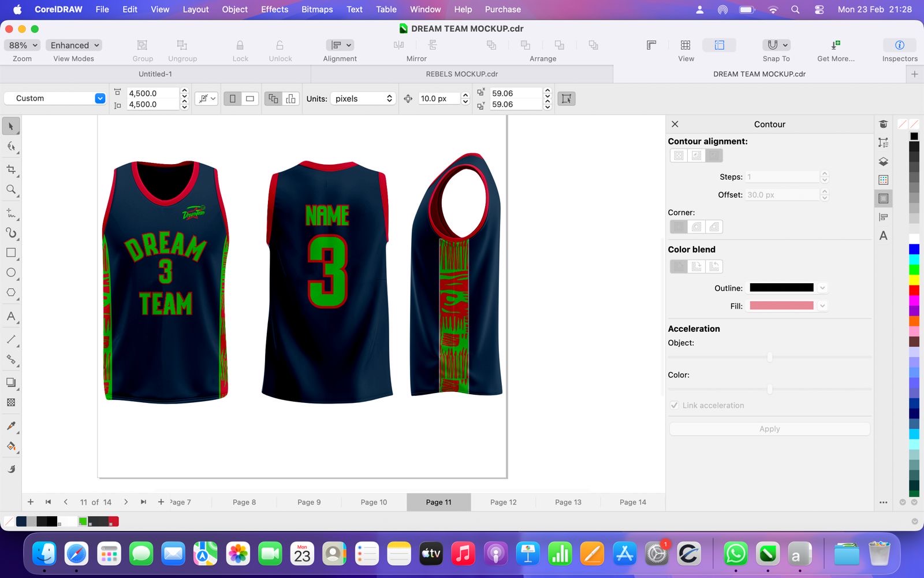This screenshot has width=924, height=578.
Task: Select the Crop tool in toolbox
Action: tap(11, 169)
